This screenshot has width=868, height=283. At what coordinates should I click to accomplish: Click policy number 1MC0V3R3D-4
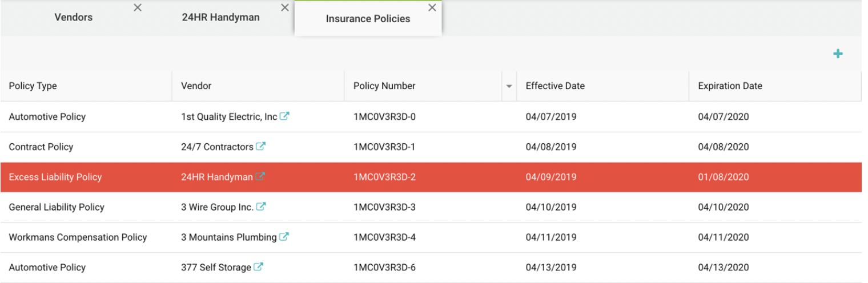coord(384,237)
